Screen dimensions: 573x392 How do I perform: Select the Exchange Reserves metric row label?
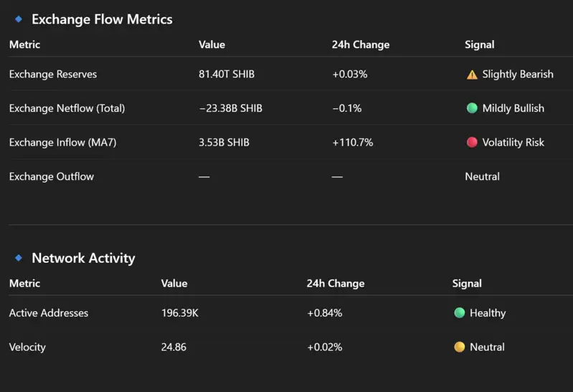point(53,75)
